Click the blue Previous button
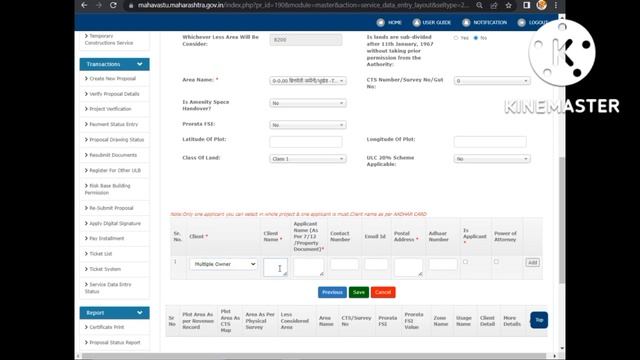The height and width of the screenshot is (360, 640). click(x=332, y=292)
